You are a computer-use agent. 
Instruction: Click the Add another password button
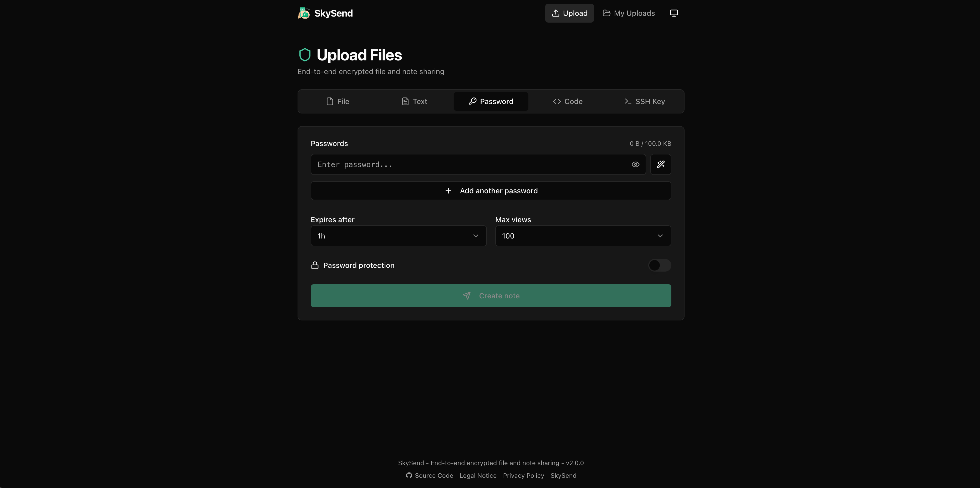coord(491,191)
